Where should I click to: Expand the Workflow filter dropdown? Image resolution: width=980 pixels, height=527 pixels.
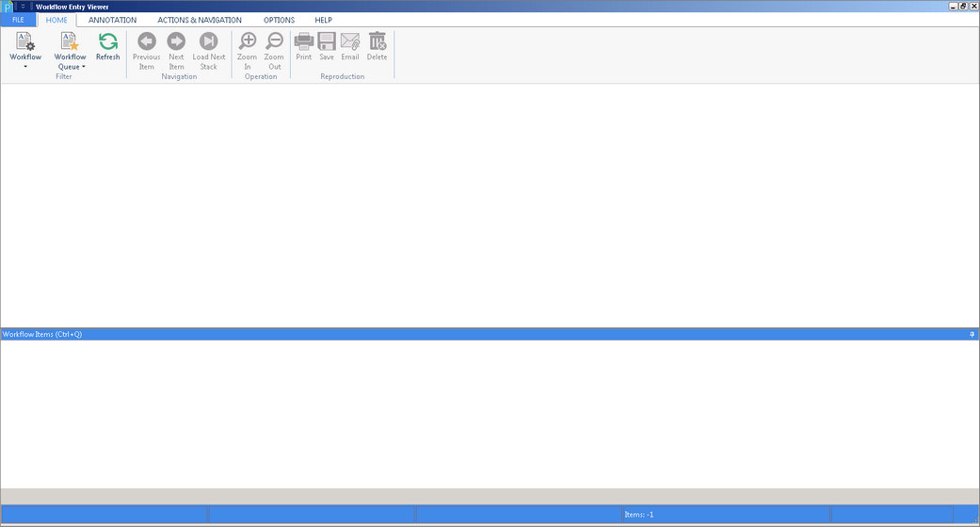(x=25, y=51)
